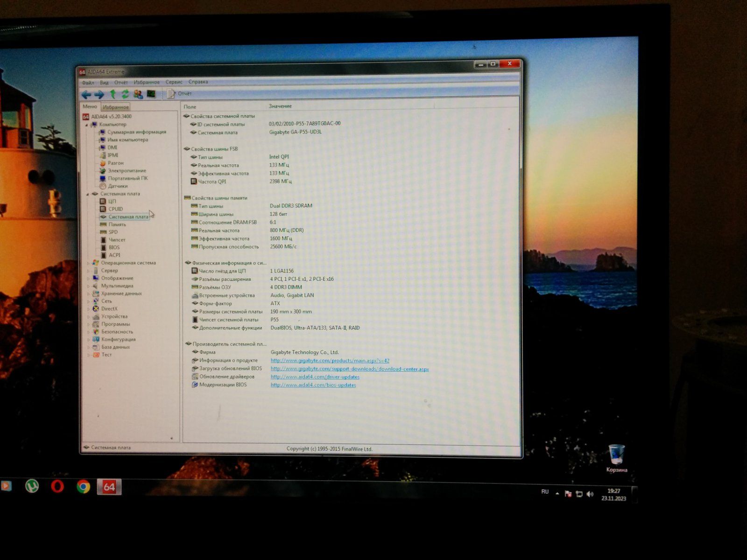747x560 pixels.
Task: Click the Back arrow toolbar icon
Action: [87, 95]
